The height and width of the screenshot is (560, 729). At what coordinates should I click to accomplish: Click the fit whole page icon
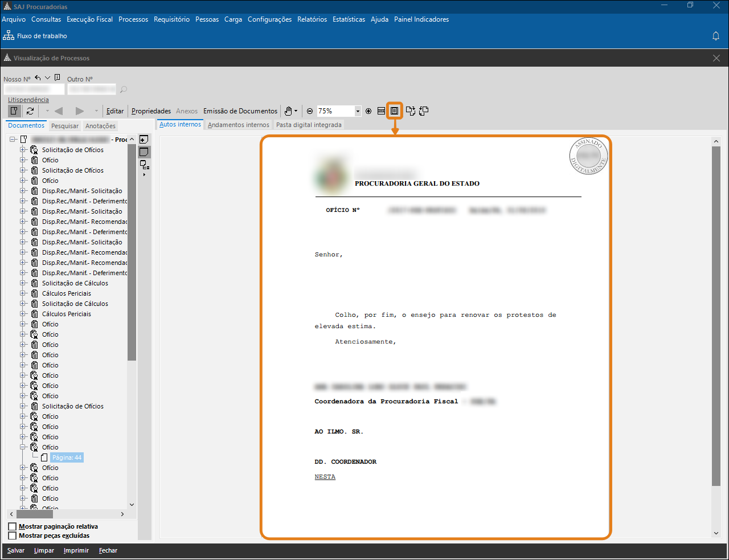coord(394,111)
